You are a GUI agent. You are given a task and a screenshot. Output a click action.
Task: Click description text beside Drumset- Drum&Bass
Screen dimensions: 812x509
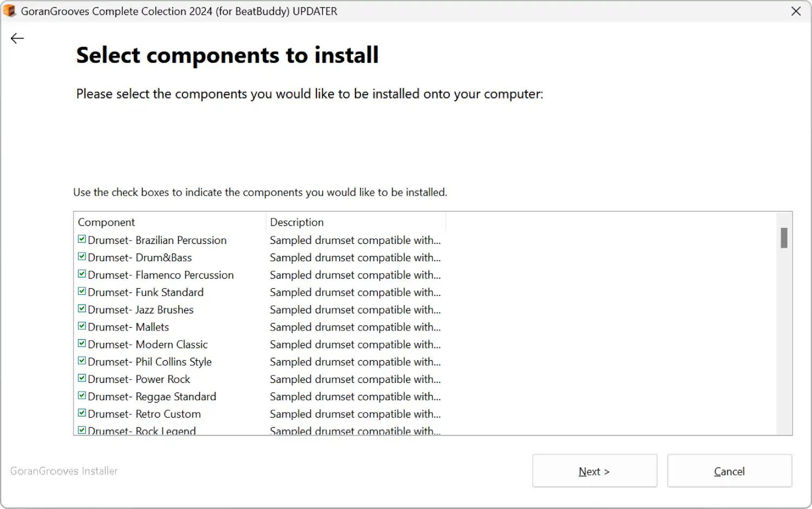(355, 257)
